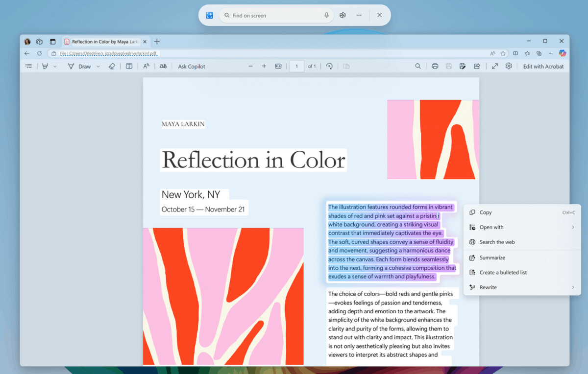
Task: Click the microphone icon in search bar
Action: [x=326, y=15]
